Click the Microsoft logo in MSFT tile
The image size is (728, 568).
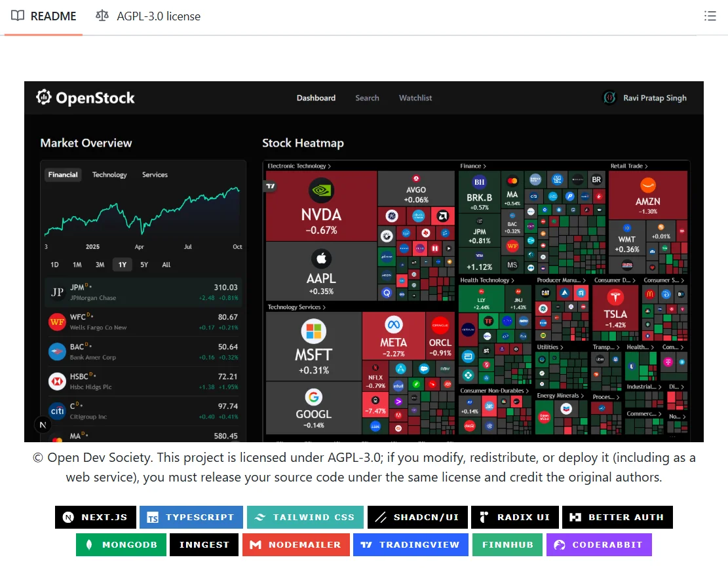(313, 331)
